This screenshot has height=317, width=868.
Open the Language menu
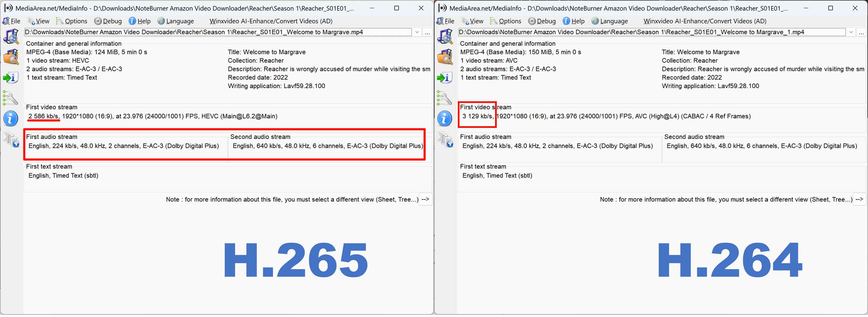(180, 21)
